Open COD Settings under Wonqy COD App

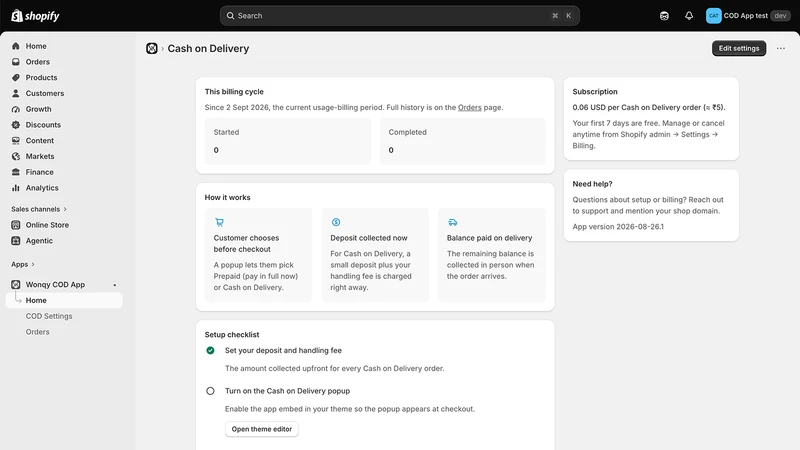(49, 316)
